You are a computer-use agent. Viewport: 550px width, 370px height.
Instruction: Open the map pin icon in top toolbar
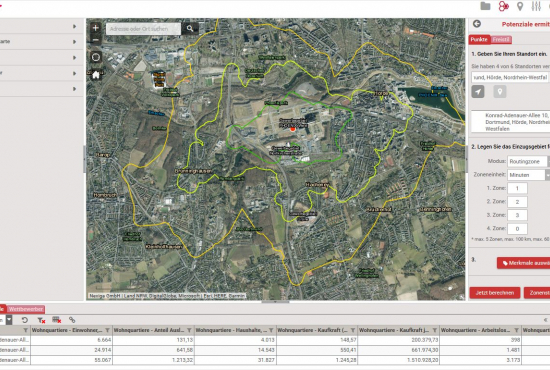(520, 6)
